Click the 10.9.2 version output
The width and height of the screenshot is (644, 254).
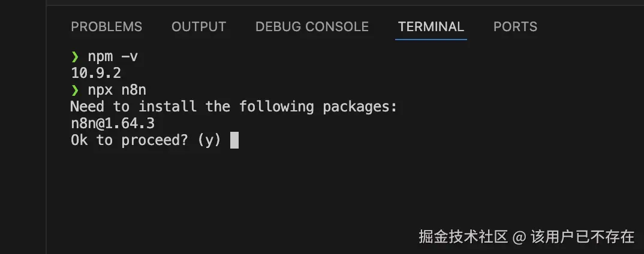click(96, 74)
